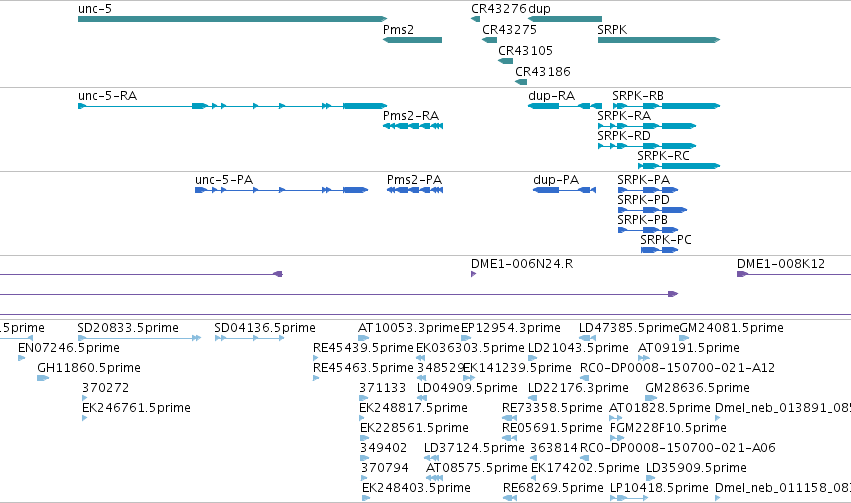
Task: Select EST LD21043.5prime
Action: tap(532, 358)
